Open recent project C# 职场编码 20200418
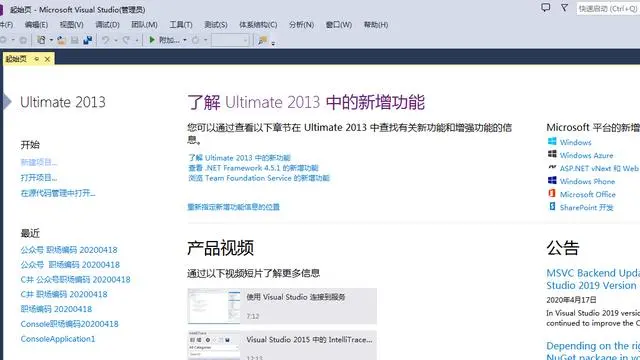 64,294
